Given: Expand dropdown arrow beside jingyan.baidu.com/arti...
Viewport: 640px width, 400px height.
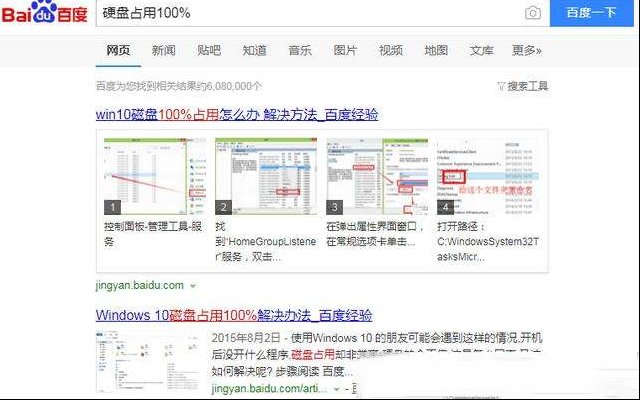Looking at the screenshot, I should tap(336, 389).
